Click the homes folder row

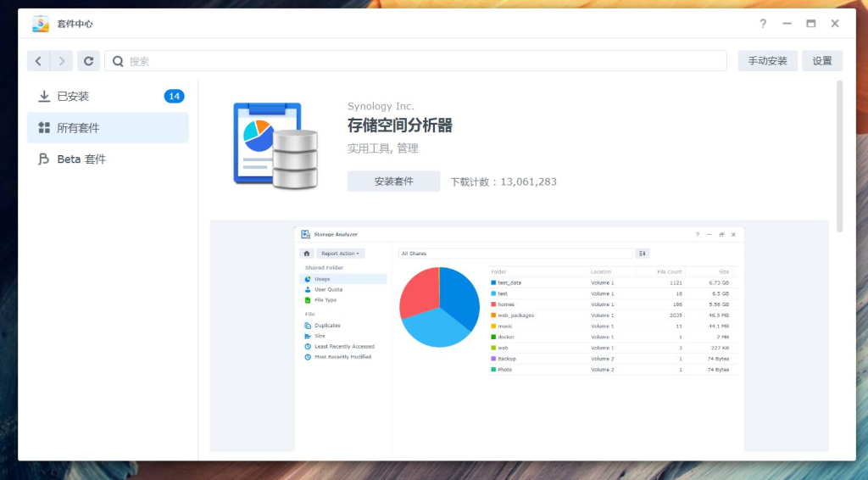(614, 304)
